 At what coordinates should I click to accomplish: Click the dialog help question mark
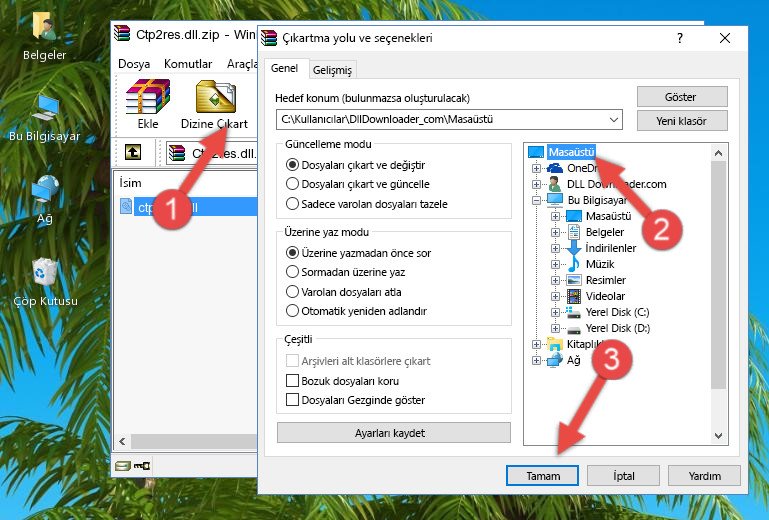680,38
